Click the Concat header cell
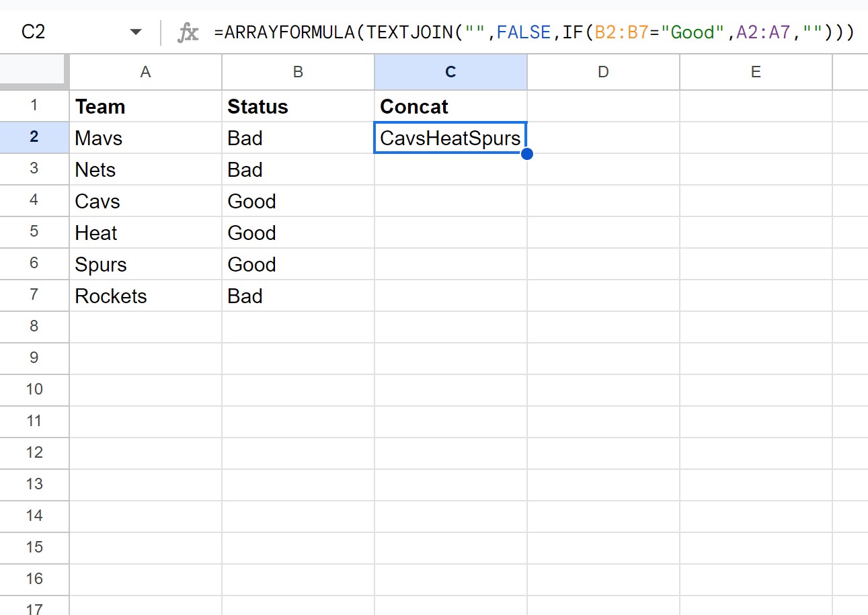This screenshot has height=615, width=868. tap(450, 106)
